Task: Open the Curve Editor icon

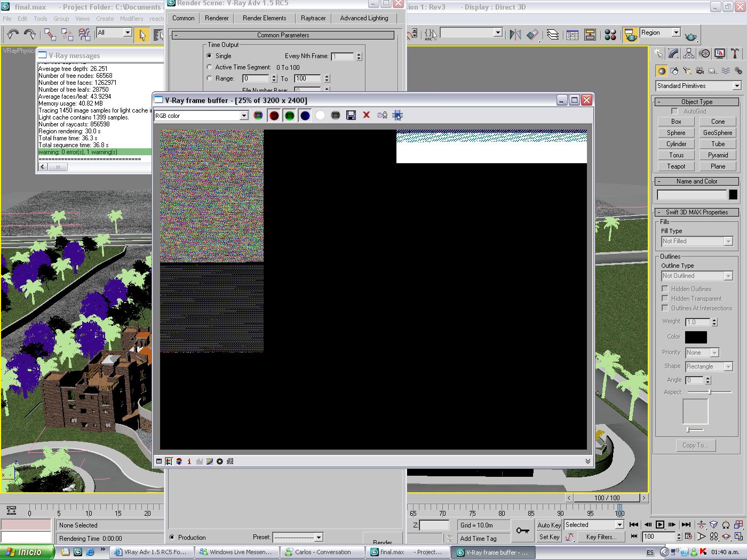Action: [x=573, y=35]
